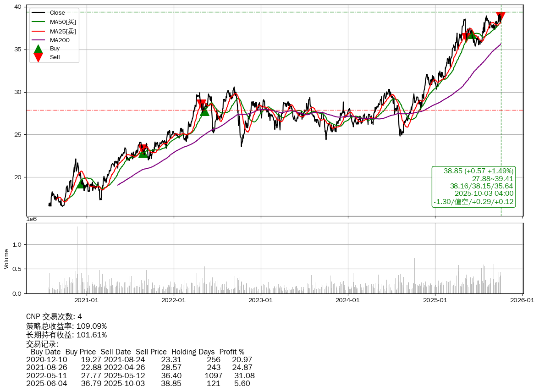
Task: Toggle the MA50[买] legend entry
Action: (63, 22)
